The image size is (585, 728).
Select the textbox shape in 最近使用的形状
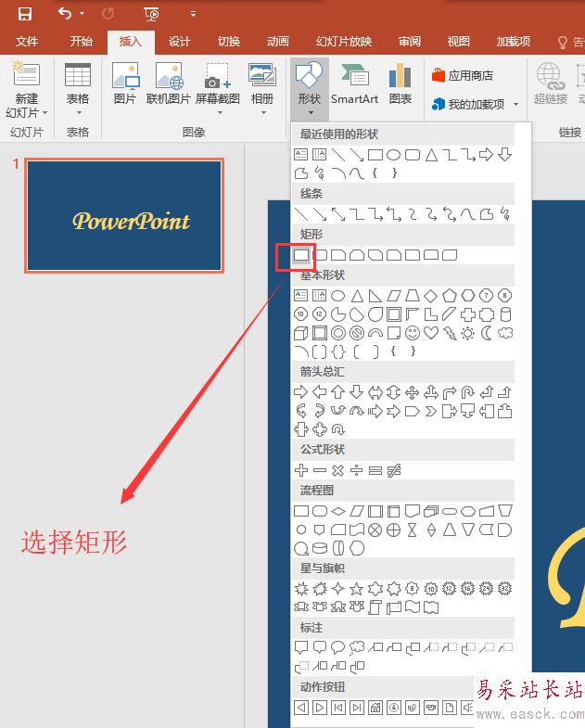301,154
